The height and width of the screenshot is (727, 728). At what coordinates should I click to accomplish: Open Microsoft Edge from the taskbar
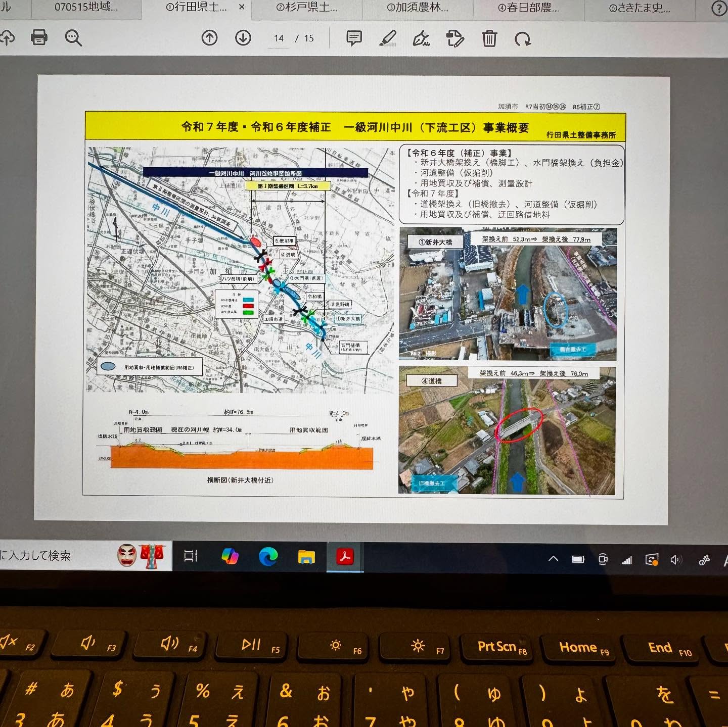268,557
